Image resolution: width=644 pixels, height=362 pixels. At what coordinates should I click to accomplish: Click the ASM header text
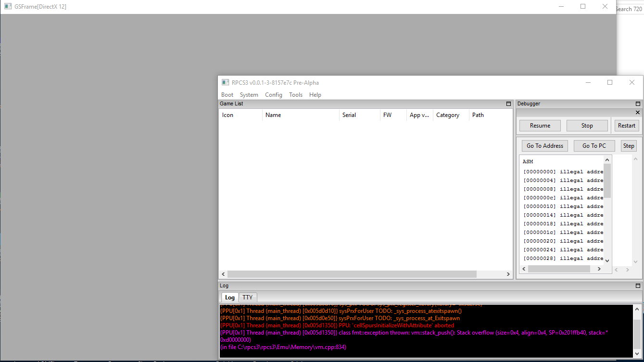[528, 162]
